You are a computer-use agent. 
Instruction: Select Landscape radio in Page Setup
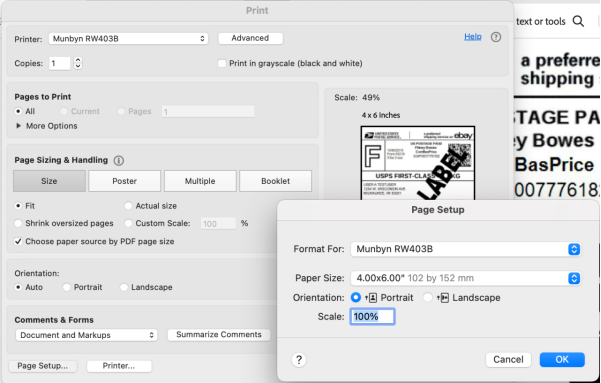point(427,298)
